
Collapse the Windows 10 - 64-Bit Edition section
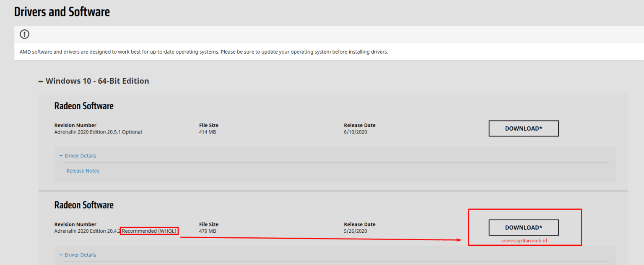tap(93, 81)
